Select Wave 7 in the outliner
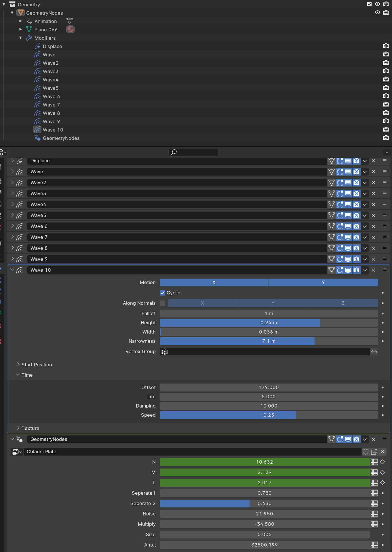This screenshot has height=552, width=392. 51,105
